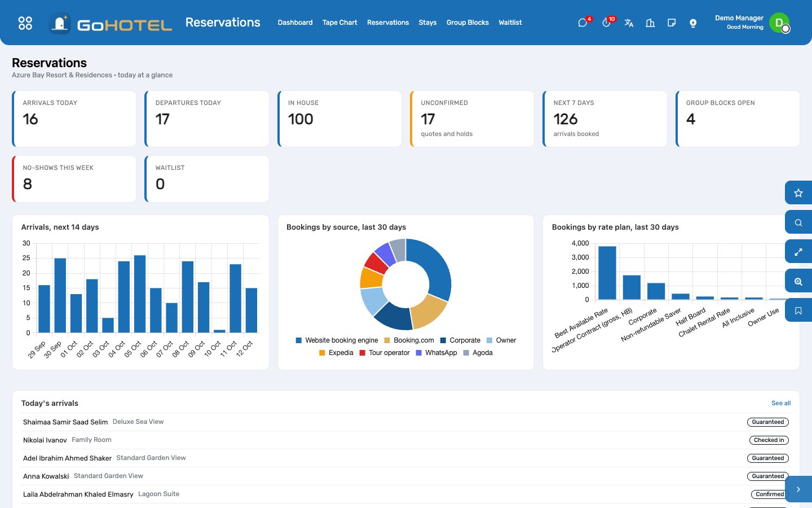Open the Demo Manager profile avatar
812x508 pixels.
coord(779,23)
